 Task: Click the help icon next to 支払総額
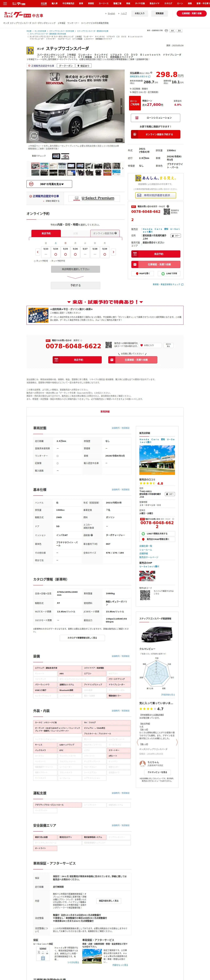(x=151, y=73)
